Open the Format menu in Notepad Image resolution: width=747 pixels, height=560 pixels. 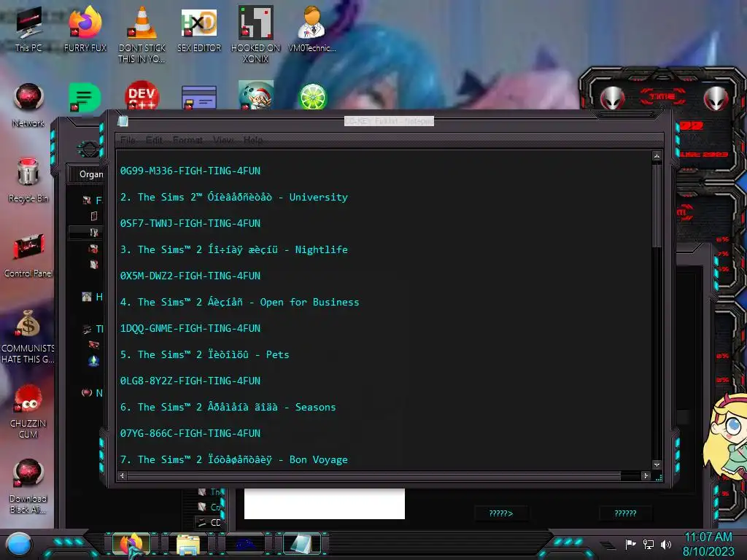click(187, 140)
